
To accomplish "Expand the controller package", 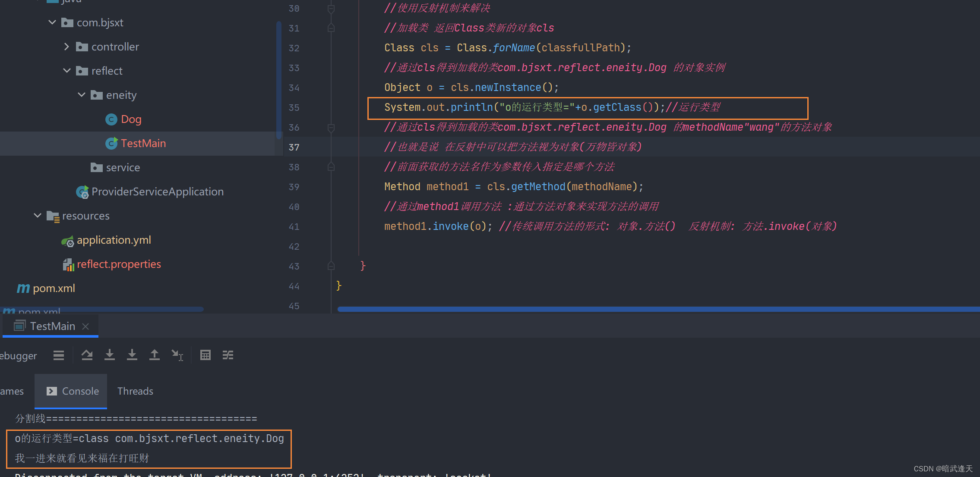I will click(x=66, y=47).
